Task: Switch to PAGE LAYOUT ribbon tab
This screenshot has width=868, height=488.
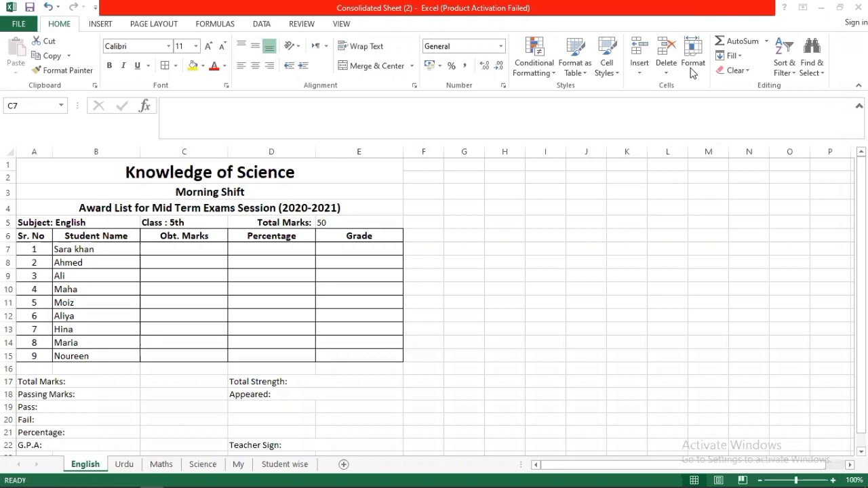Action: (x=154, y=24)
